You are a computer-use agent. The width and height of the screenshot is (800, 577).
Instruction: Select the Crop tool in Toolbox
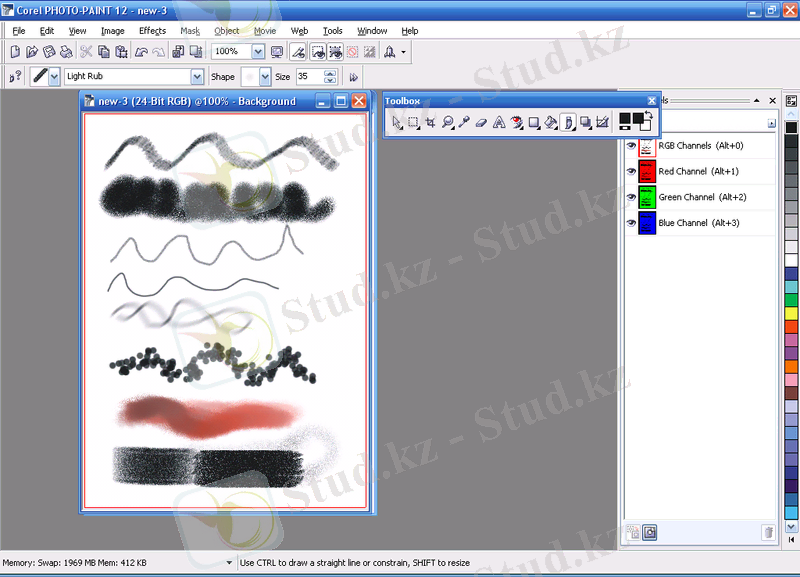coord(431,123)
